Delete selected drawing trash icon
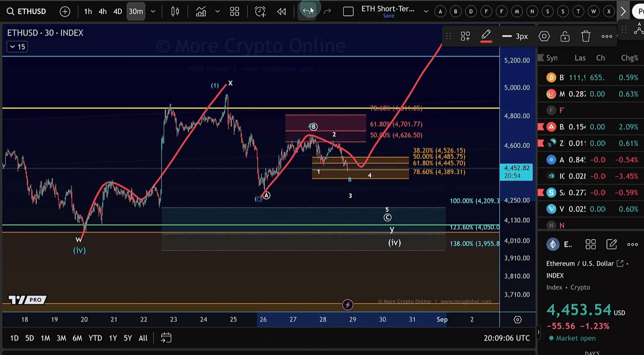644x355 pixels. coord(586,36)
